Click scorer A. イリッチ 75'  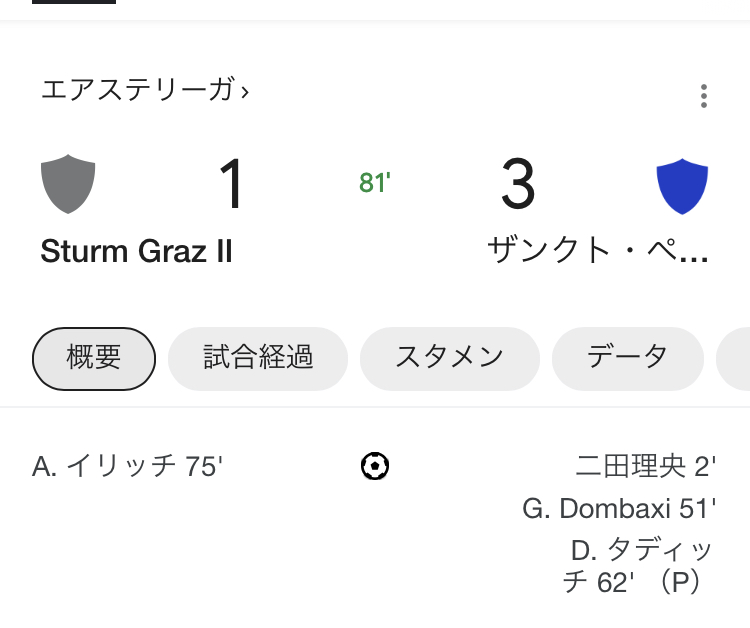(x=127, y=466)
